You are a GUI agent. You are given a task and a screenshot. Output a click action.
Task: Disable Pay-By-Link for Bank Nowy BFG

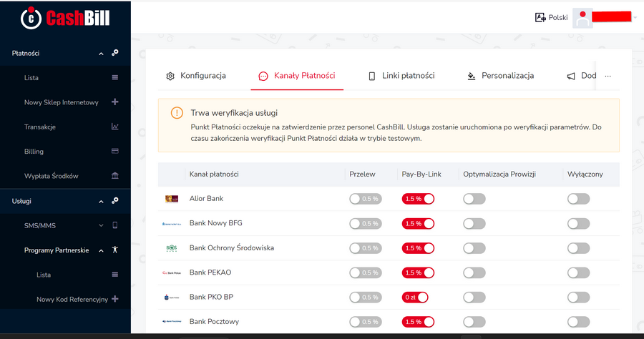point(418,224)
